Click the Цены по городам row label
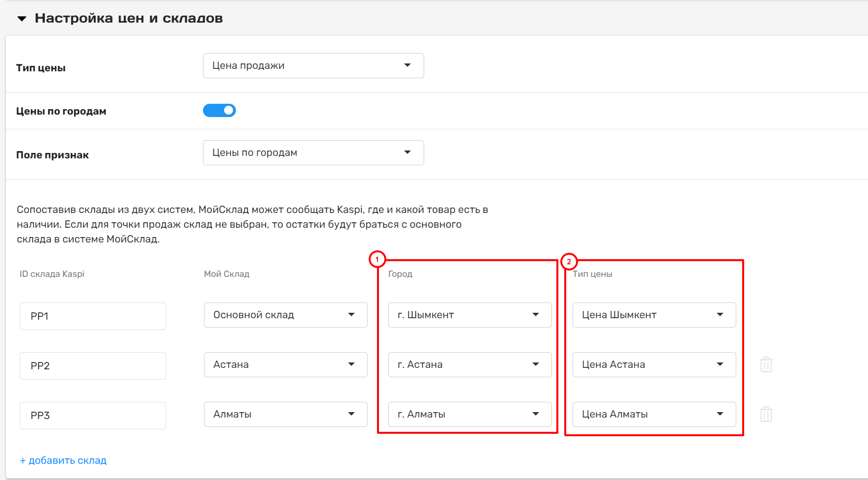The height and width of the screenshot is (480, 868). [x=61, y=111]
